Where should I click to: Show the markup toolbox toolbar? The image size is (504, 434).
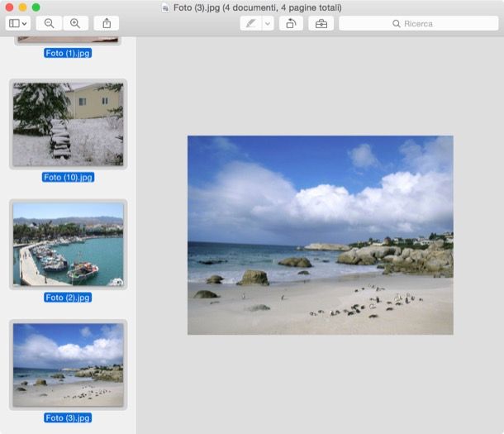pos(321,23)
